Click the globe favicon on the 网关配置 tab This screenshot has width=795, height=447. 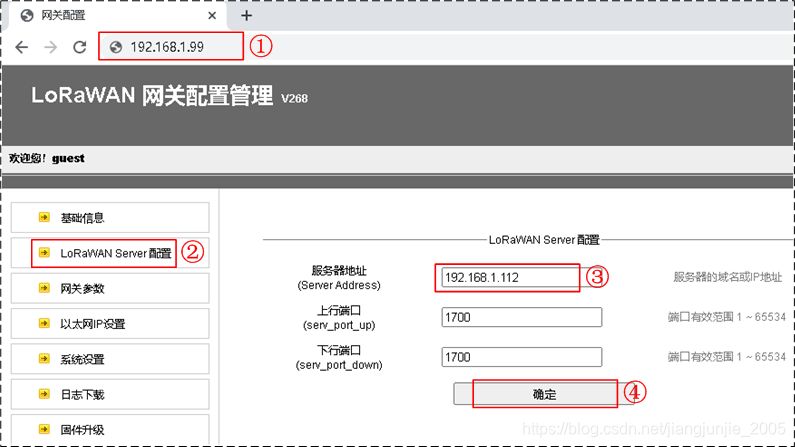27,16
